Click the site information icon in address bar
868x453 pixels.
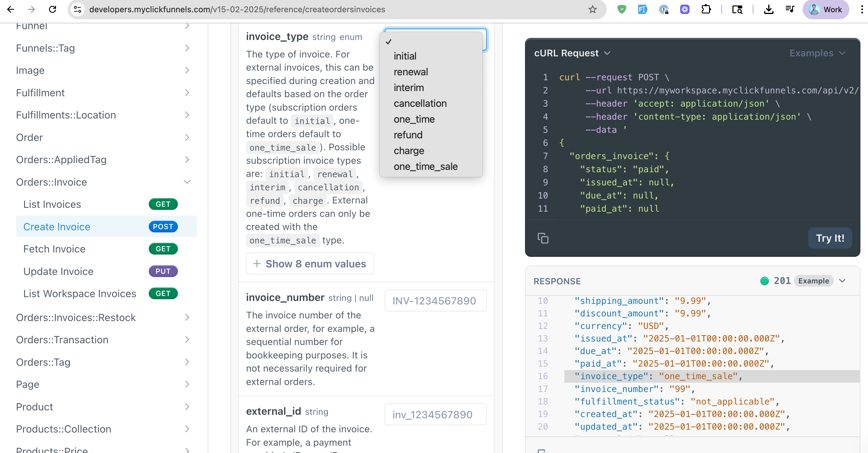click(78, 9)
